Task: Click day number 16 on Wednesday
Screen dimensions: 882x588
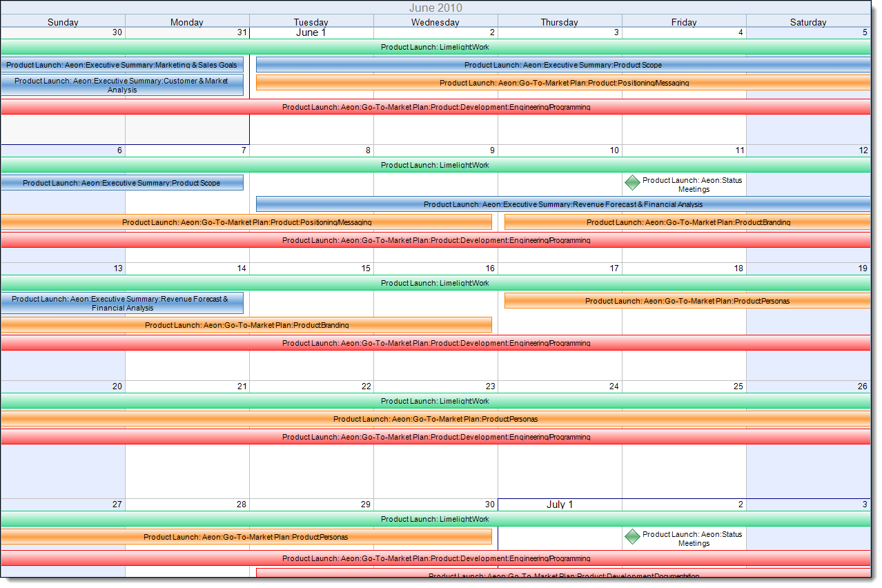Action: (x=490, y=268)
